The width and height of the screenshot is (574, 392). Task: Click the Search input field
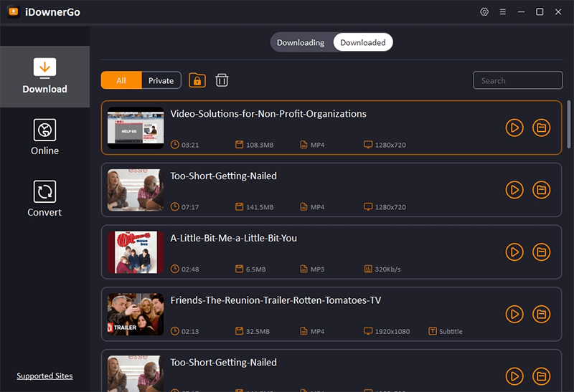point(517,80)
